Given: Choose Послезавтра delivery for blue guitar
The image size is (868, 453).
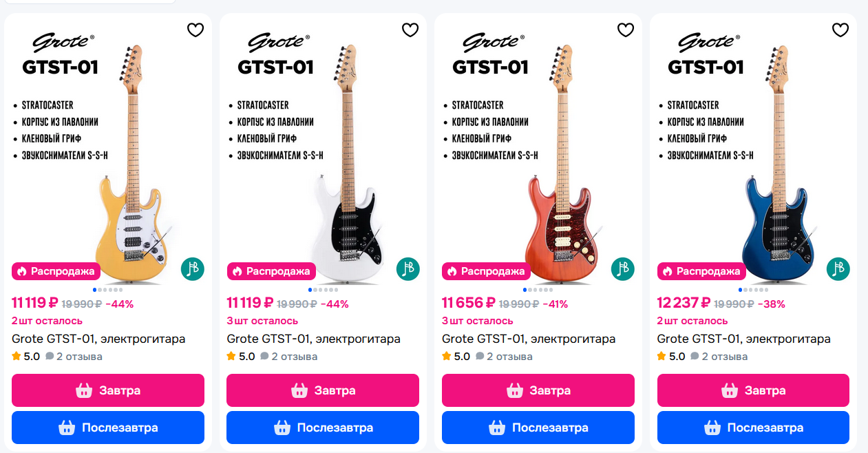Looking at the screenshot, I should (x=753, y=428).
